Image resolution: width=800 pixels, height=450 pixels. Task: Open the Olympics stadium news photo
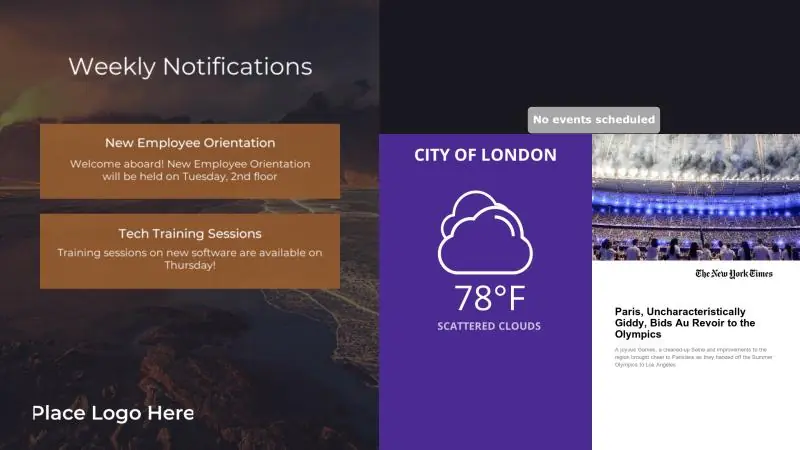(x=696, y=197)
